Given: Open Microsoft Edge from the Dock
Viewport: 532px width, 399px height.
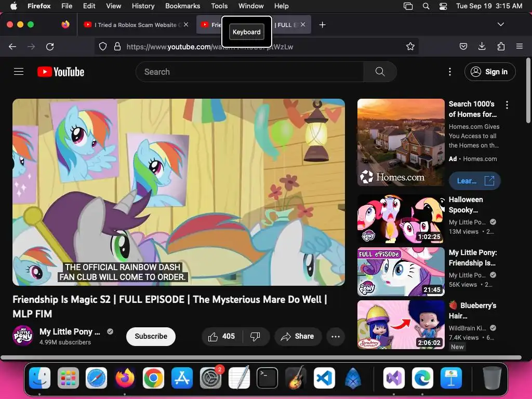Looking at the screenshot, I should pyautogui.click(x=422, y=378).
